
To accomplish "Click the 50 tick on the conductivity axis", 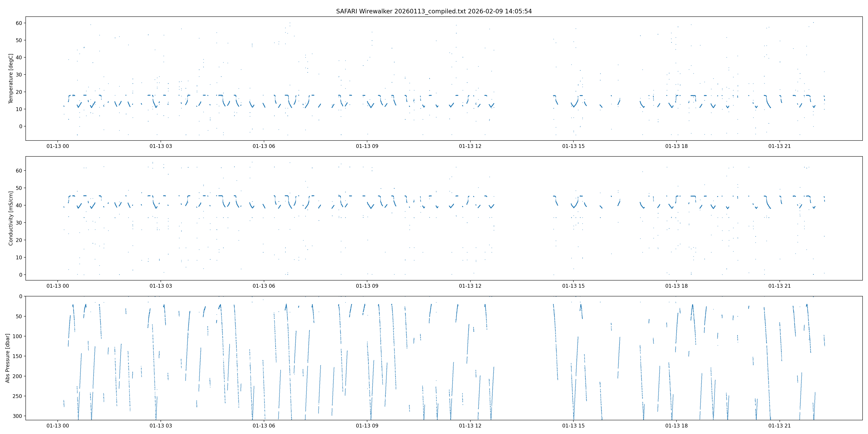I will coord(19,188).
